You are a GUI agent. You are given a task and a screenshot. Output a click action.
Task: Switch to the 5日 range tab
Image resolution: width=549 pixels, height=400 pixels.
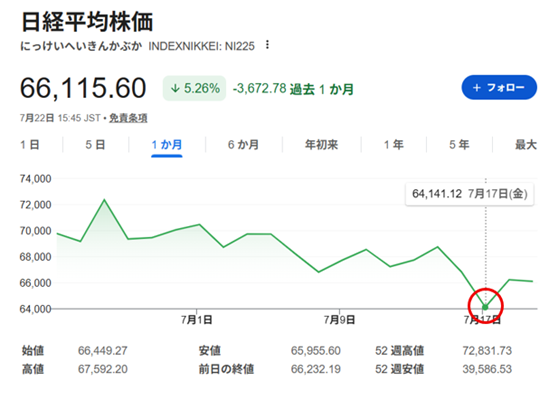click(x=95, y=145)
